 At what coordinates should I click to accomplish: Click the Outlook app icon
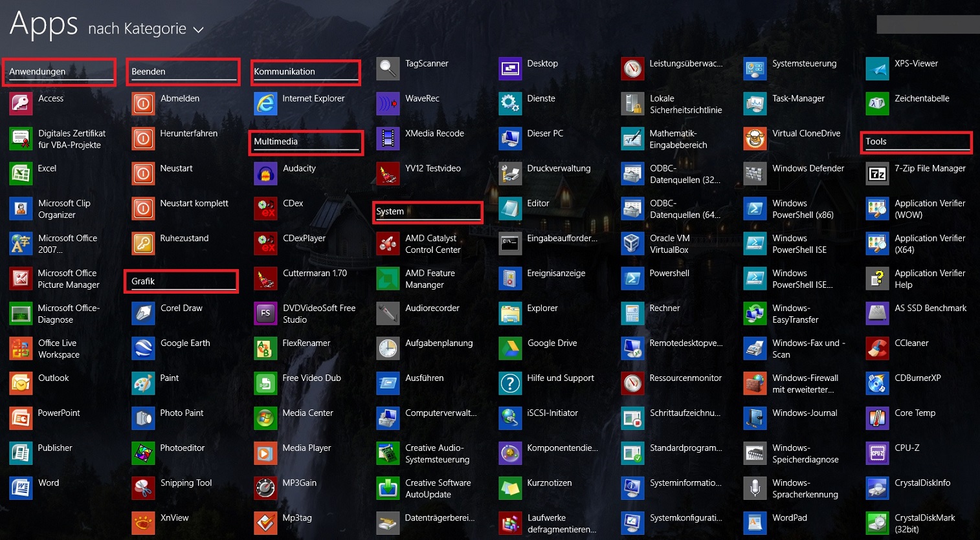click(21, 383)
